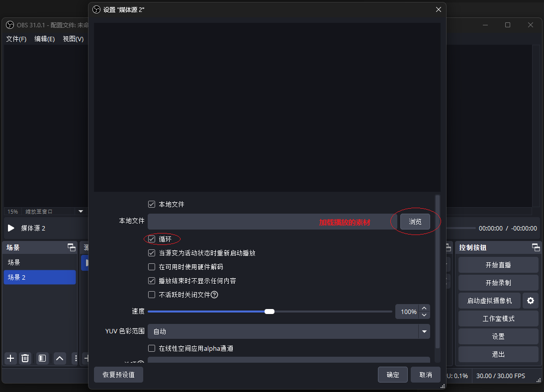Select the 场景 2 scene entry
The image size is (544, 392).
[40, 278]
